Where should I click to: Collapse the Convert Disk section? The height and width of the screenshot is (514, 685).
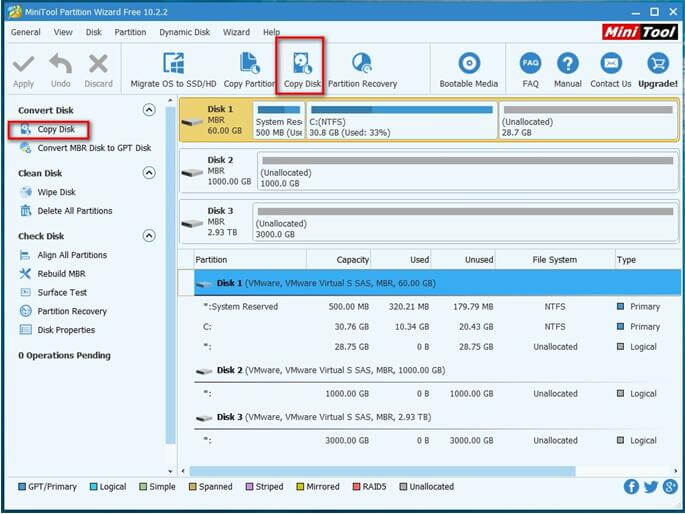coord(149,110)
